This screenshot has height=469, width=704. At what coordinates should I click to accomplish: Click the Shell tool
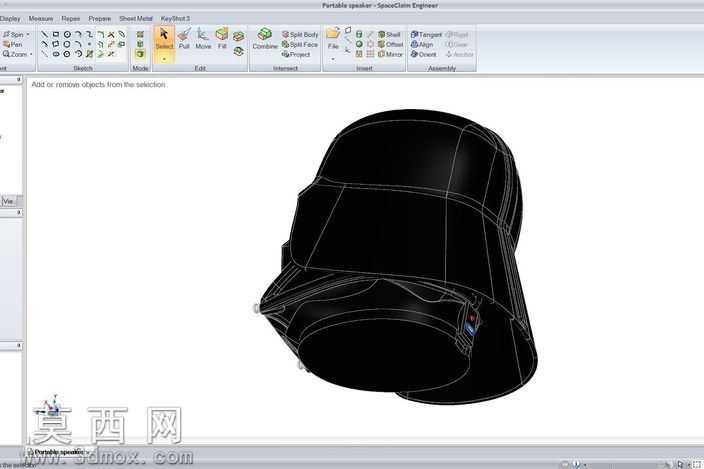pos(389,34)
